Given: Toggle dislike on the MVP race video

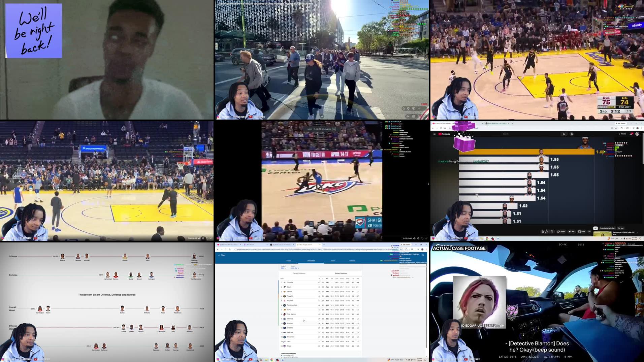Looking at the screenshot, I should coord(552,231).
